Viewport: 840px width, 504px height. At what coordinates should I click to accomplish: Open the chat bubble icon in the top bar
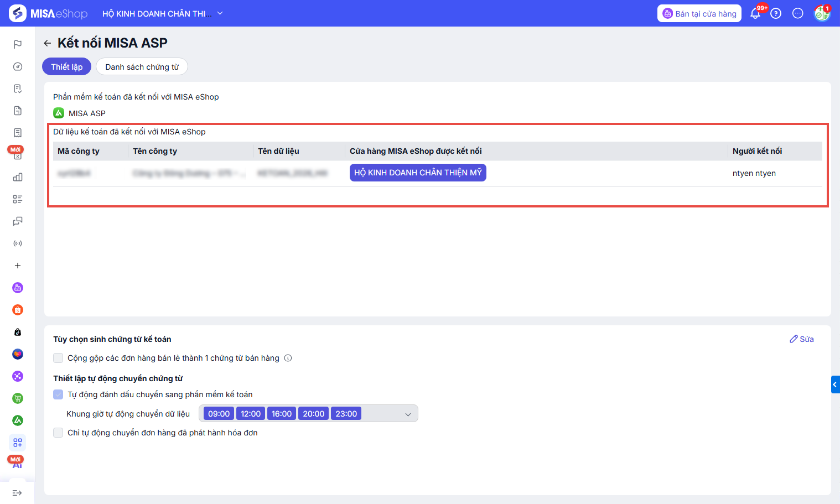pyautogui.click(x=797, y=14)
